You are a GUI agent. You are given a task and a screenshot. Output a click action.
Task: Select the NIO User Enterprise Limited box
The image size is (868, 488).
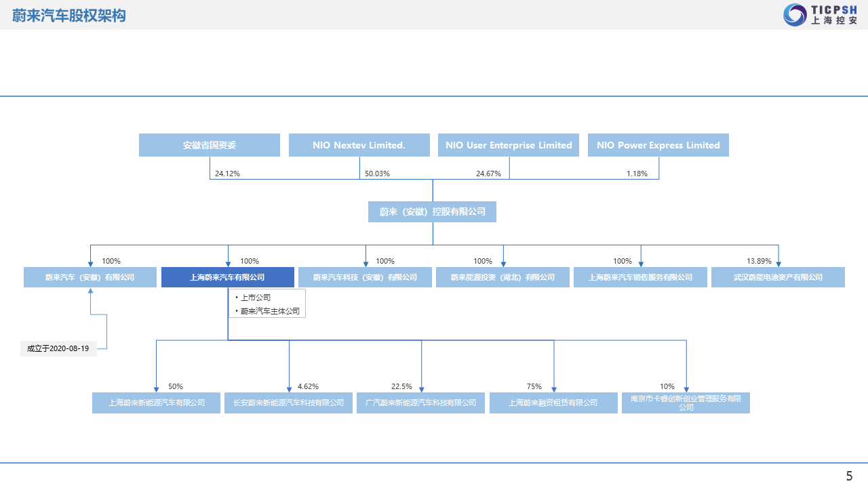coord(509,145)
